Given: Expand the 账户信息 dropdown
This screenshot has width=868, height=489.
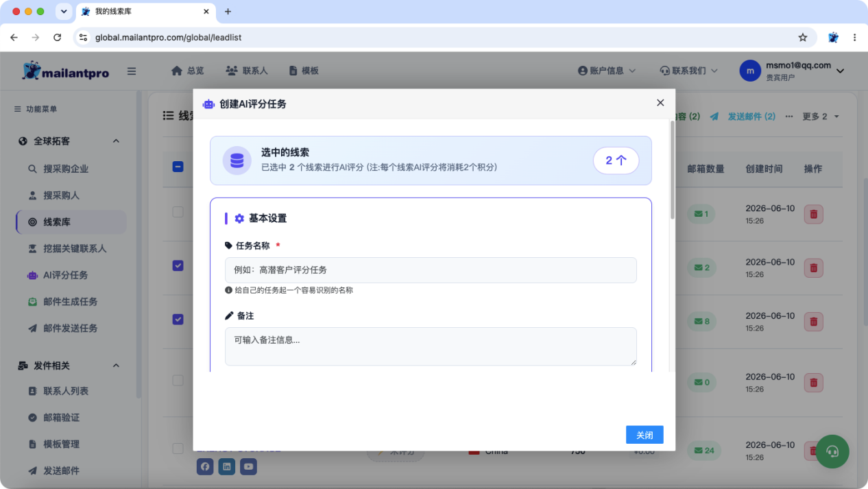Looking at the screenshot, I should (x=607, y=71).
